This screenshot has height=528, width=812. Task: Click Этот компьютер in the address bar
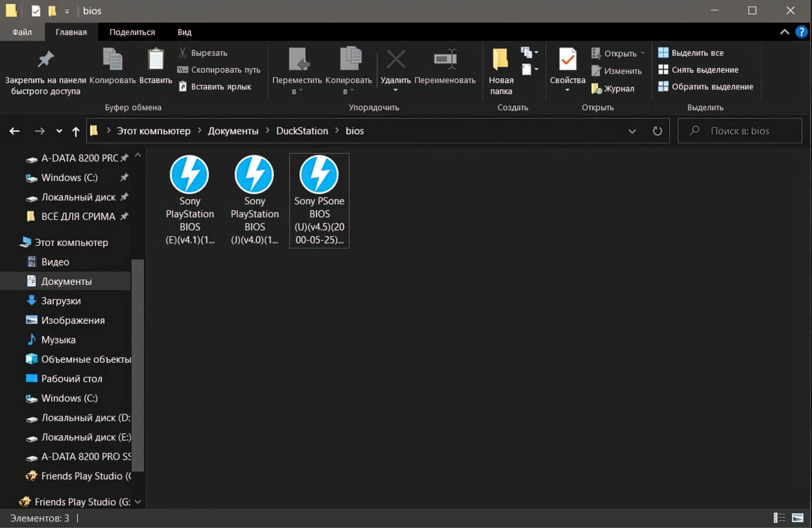[x=154, y=131]
